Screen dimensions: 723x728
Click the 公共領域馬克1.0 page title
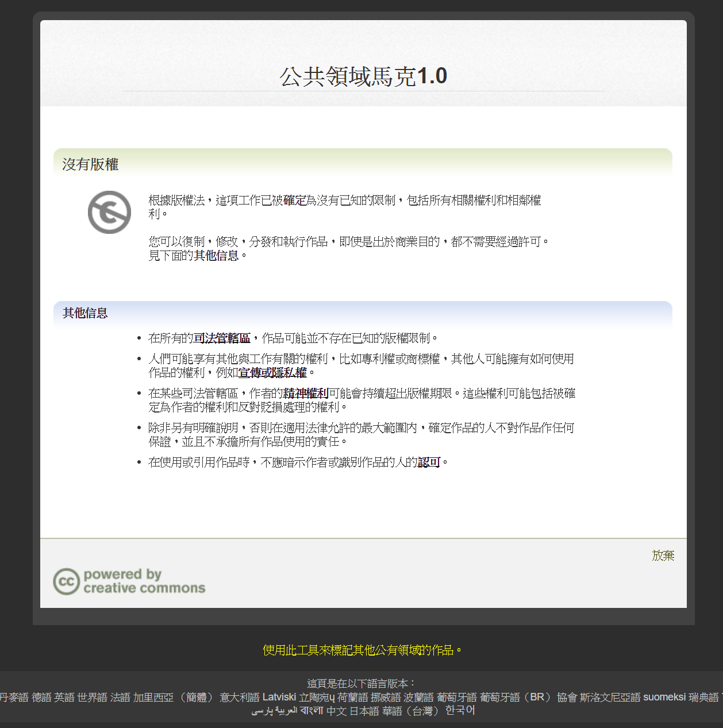tap(363, 76)
